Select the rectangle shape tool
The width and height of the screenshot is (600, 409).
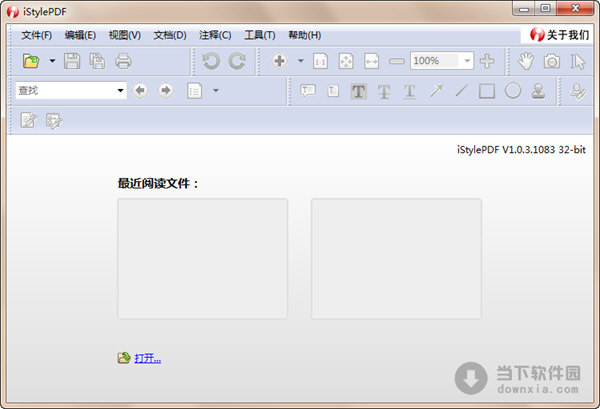487,91
